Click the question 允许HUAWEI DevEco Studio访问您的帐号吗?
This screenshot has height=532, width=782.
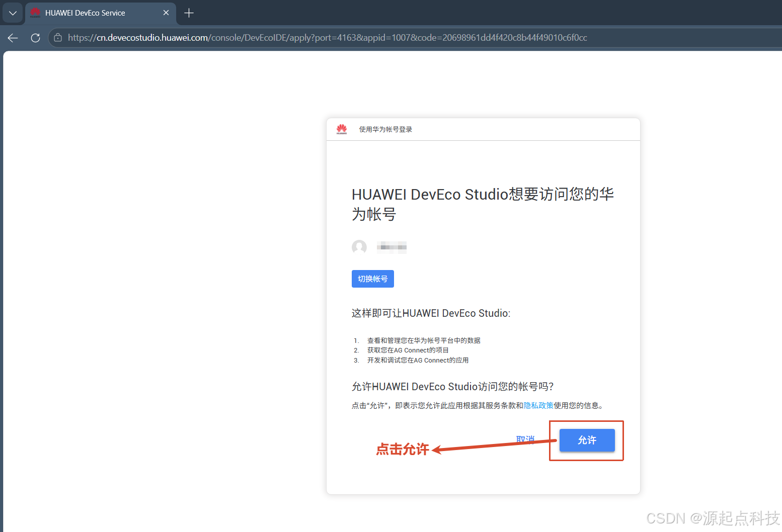point(452,386)
